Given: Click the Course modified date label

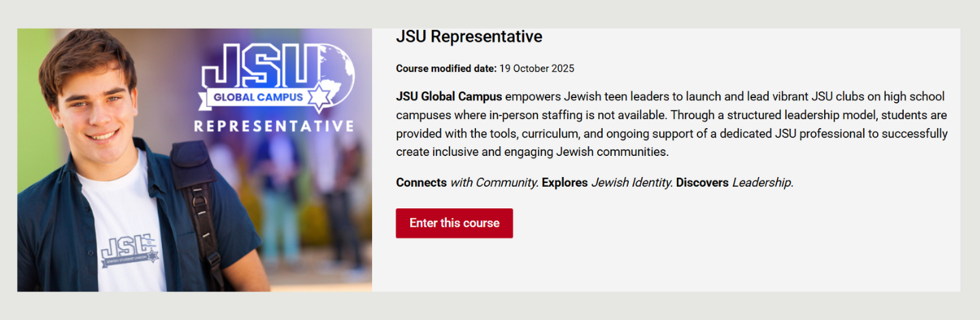Looking at the screenshot, I should tap(446, 69).
